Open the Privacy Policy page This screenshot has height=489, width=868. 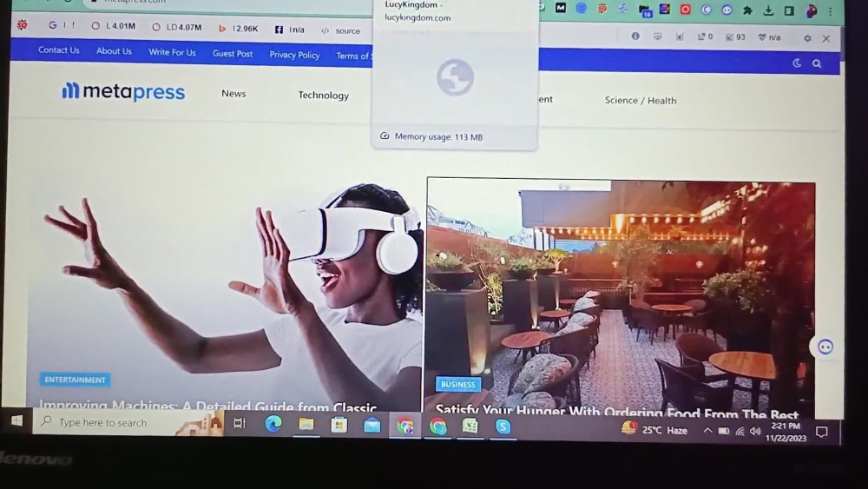tap(294, 55)
